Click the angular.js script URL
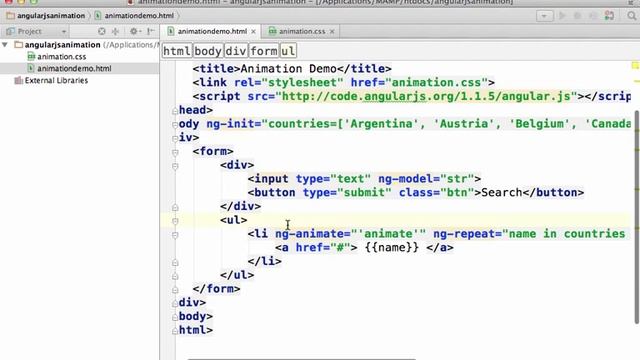640x360 pixels. pos(426,96)
